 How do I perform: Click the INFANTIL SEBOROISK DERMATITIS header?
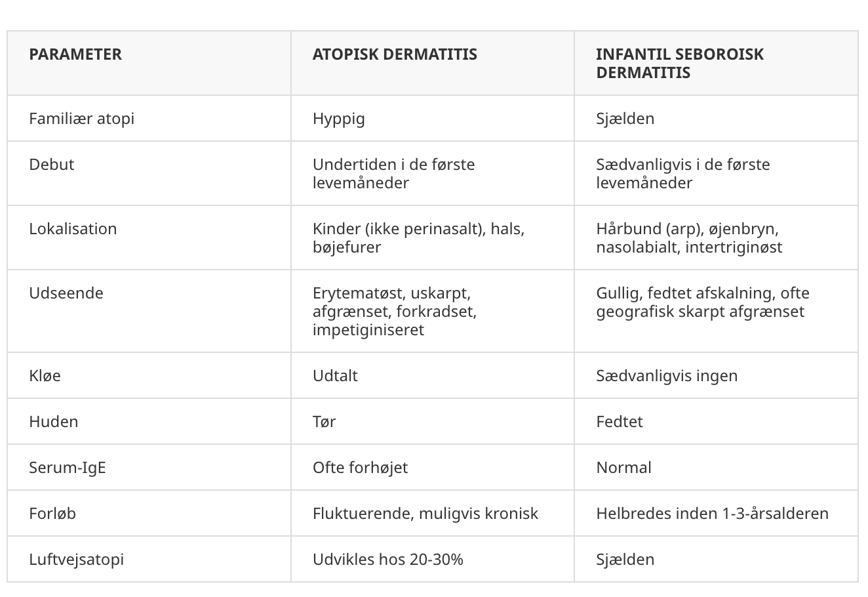tap(680, 63)
